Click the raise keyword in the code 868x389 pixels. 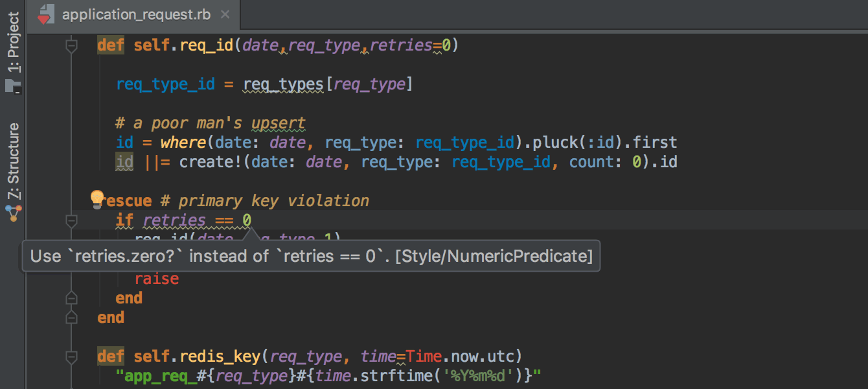[156, 279]
